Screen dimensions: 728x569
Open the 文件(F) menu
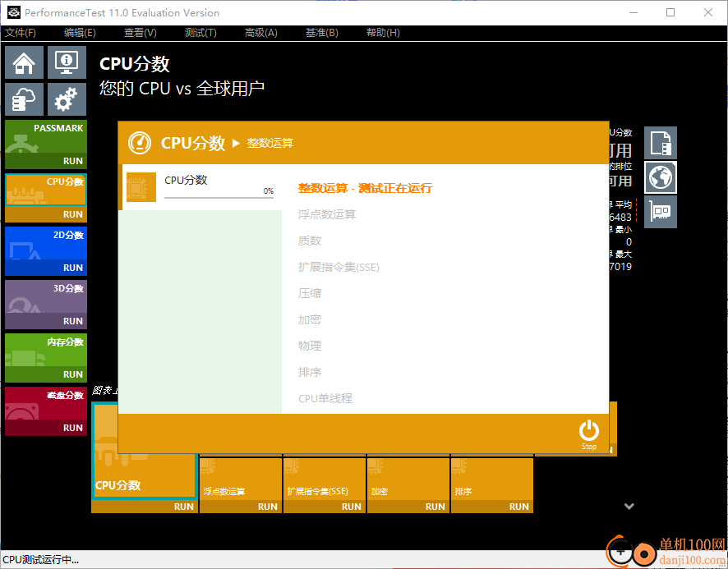pyautogui.click(x=21, y=33)
